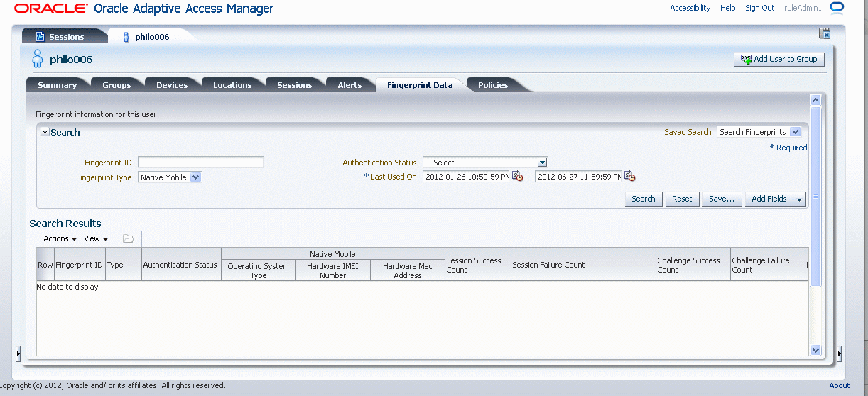Click the vertical scrollbar up arrow
Viewport: 868px width, 396px height.
point(815,101)
